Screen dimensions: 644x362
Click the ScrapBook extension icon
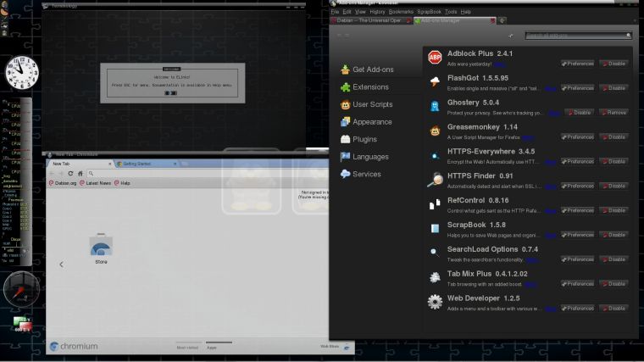(435, 228)
